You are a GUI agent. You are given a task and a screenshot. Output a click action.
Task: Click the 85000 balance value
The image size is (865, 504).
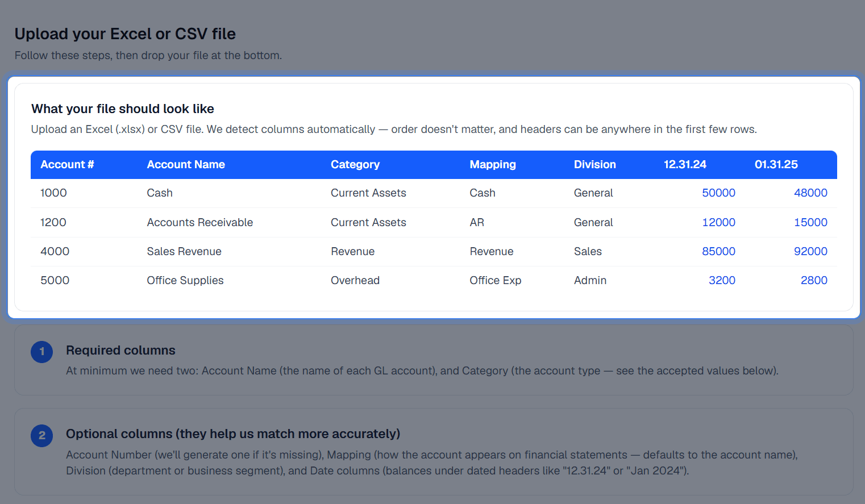718,252
